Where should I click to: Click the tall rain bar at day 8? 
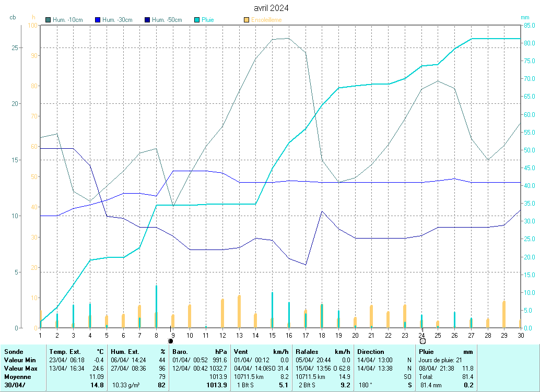(156, 306)
